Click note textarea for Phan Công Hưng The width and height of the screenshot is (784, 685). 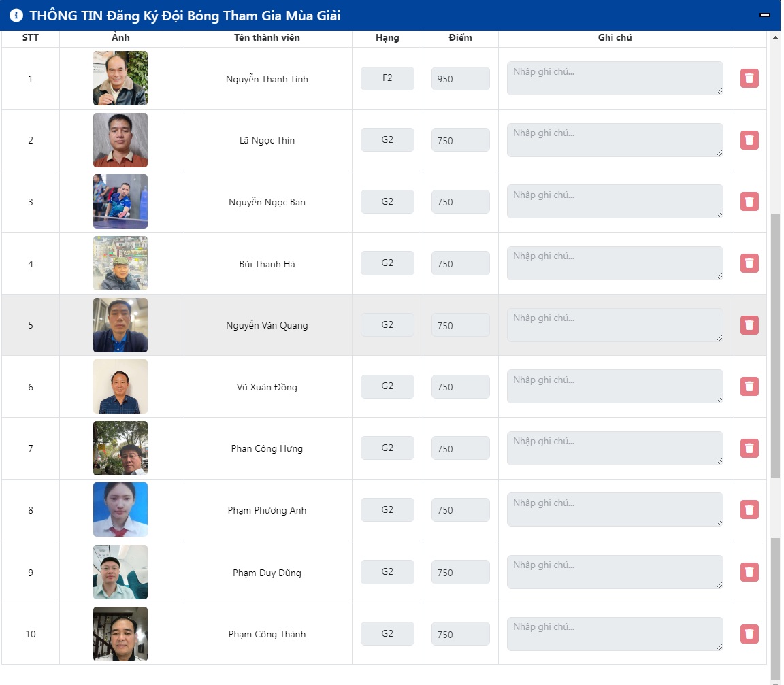pos(615,448)
